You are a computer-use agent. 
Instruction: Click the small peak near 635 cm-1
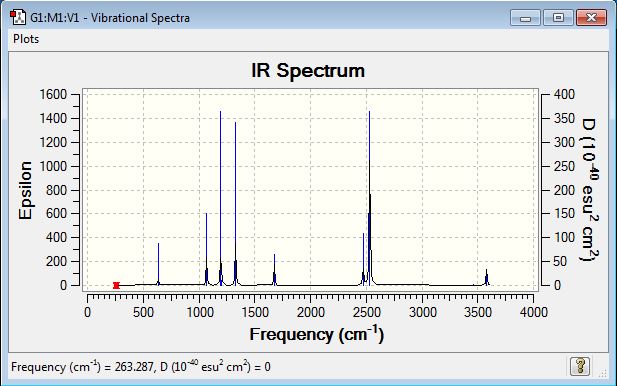click(159, 264)
